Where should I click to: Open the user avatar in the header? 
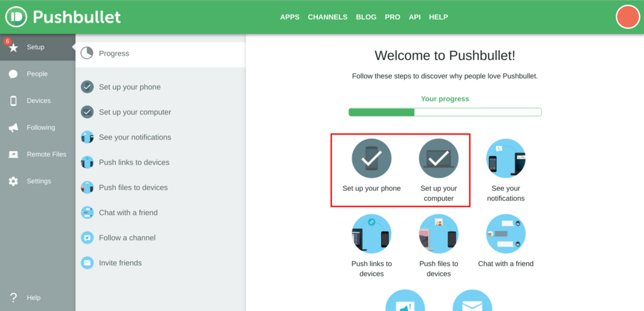[x=628, y=17]
